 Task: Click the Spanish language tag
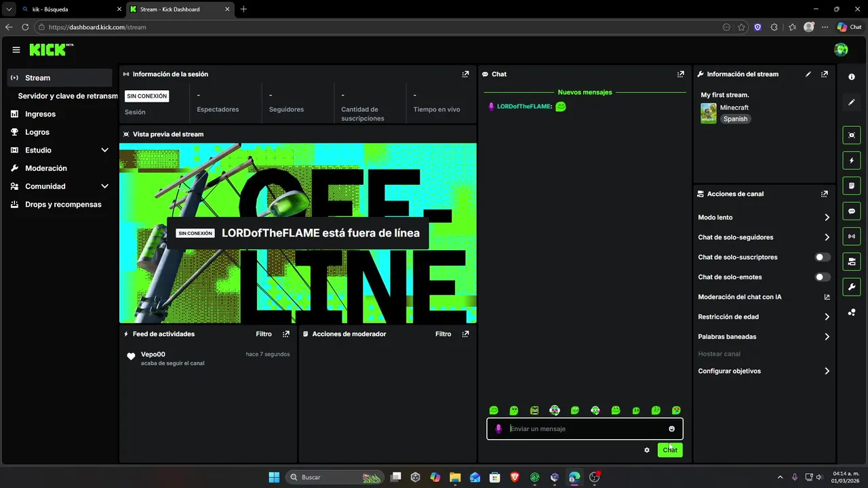click(x=735, y=119)
